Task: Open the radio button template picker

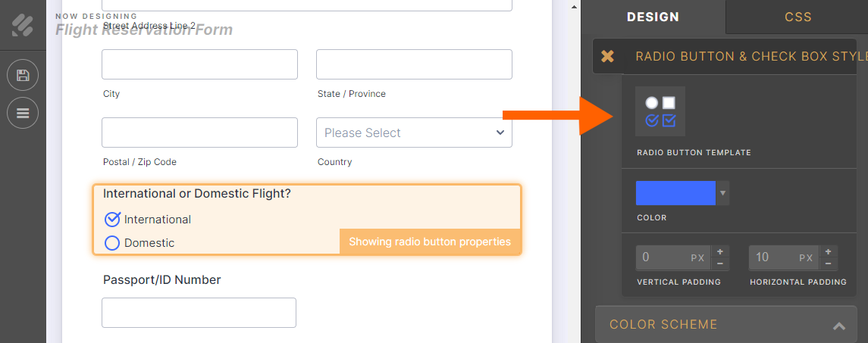Action: tap(660, 111)
